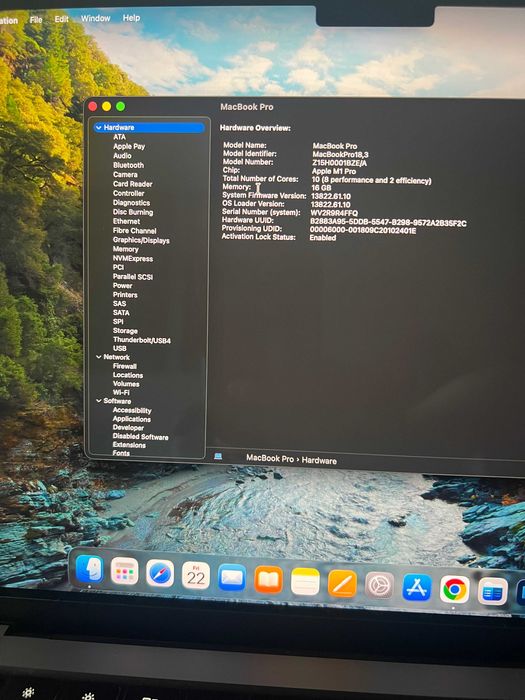525x700 pixels.
Task: Collapse the Software section chevron
Action: coord(99,401)
